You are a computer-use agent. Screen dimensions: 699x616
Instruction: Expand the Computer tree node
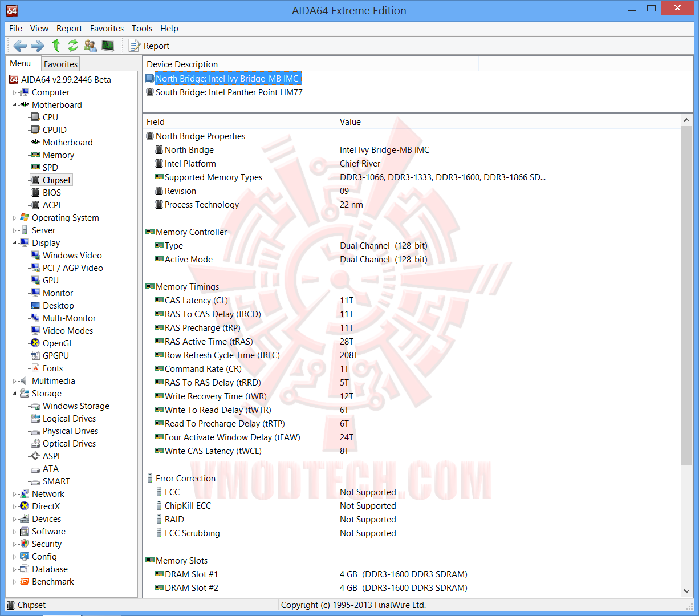pyautogui.click(x=15, y=92)
